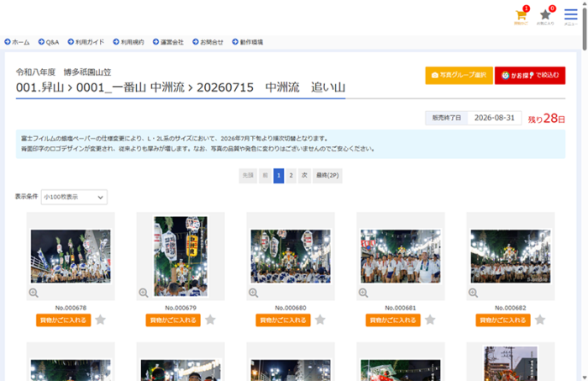Click the red かお探? で絞込む button
This screenshot has height=381, width=588.
[530, 76]
